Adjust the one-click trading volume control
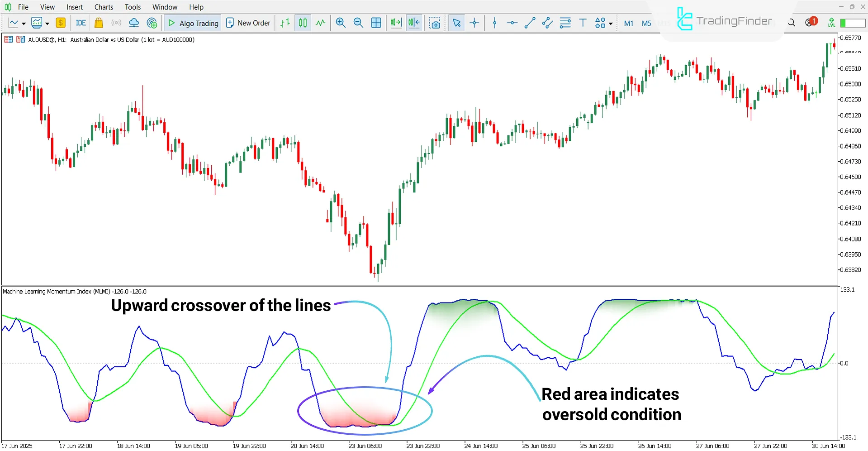The height and width of the screenshot is (451, 868). pyautogui.click(x=852, y=22)
